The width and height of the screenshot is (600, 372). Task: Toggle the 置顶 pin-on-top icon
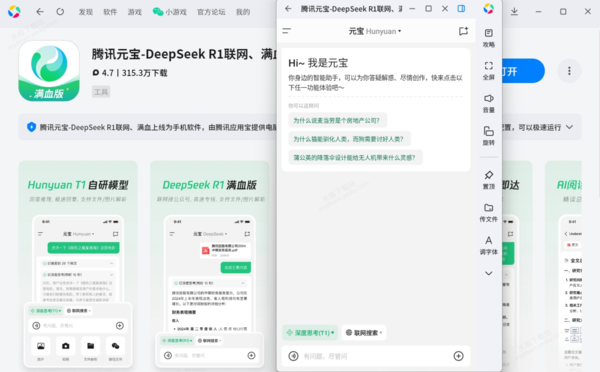489,180
